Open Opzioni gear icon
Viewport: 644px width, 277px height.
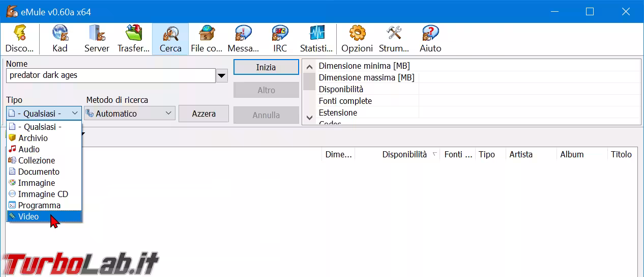click(357, 34)
